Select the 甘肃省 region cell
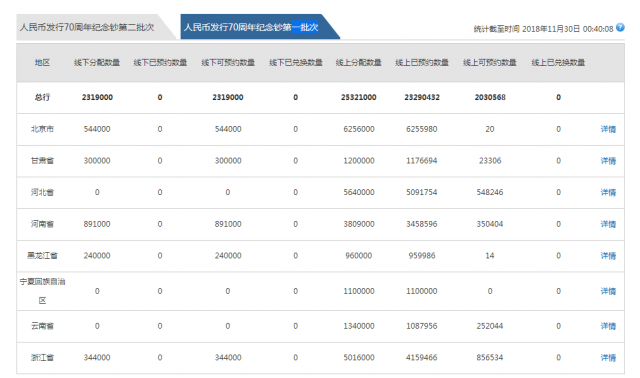This screenshot has height=378, width=640. click(x=42, y=161)
